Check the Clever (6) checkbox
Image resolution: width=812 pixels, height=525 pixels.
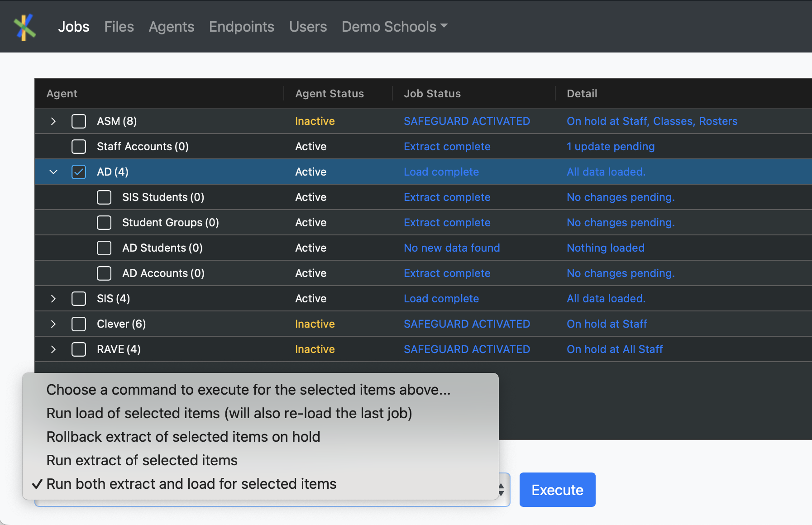tap(79, 324)
